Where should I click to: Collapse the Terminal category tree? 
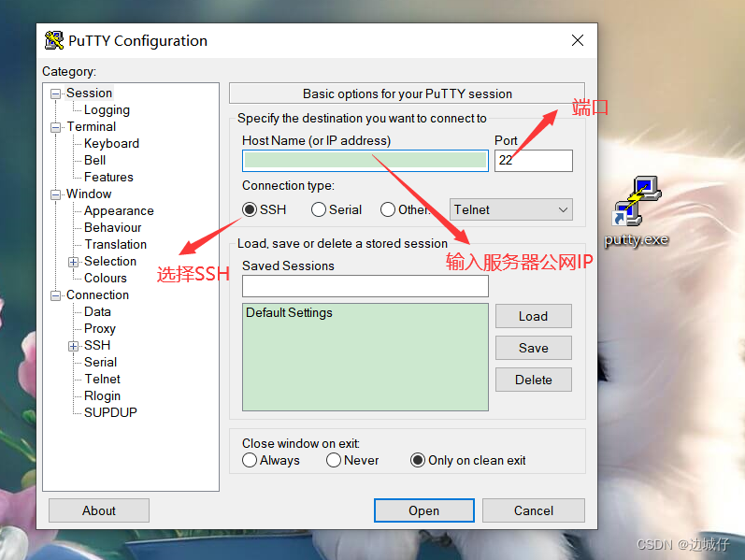point(55,127)
